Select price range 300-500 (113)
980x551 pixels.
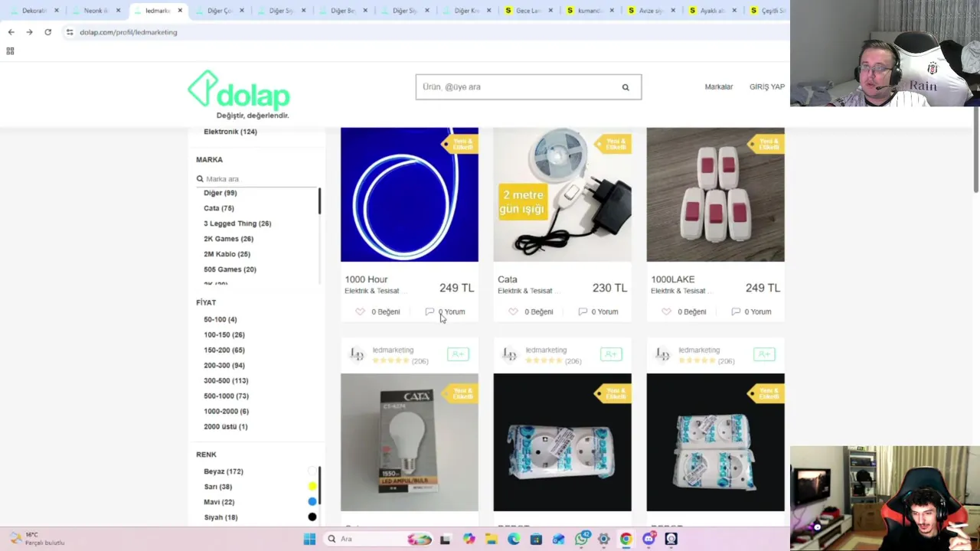[226, 380]
